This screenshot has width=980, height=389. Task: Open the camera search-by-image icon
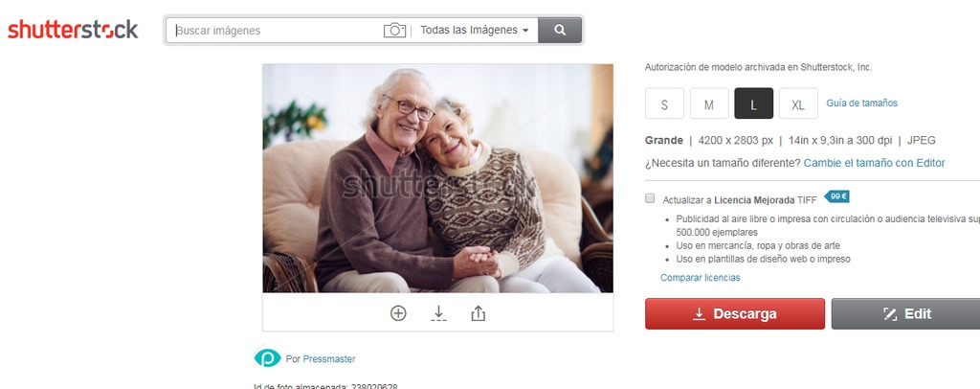pyautogui.click(x=394, y=30)
